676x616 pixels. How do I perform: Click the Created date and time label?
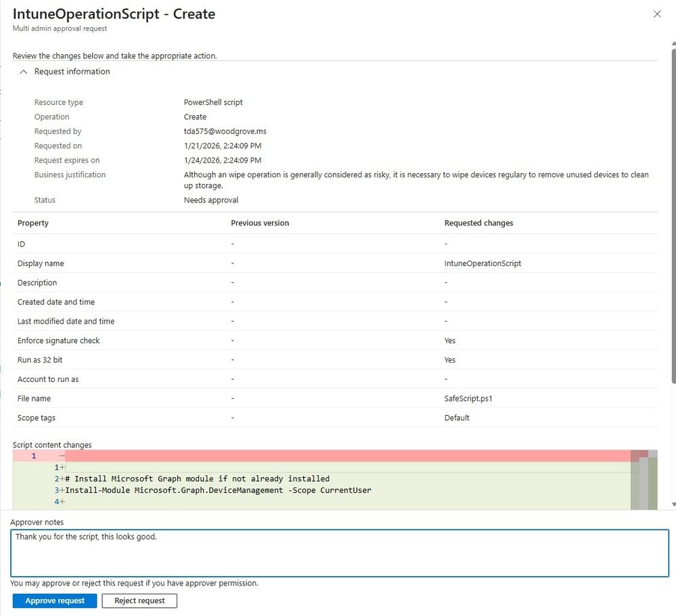(x=56, y=302)
